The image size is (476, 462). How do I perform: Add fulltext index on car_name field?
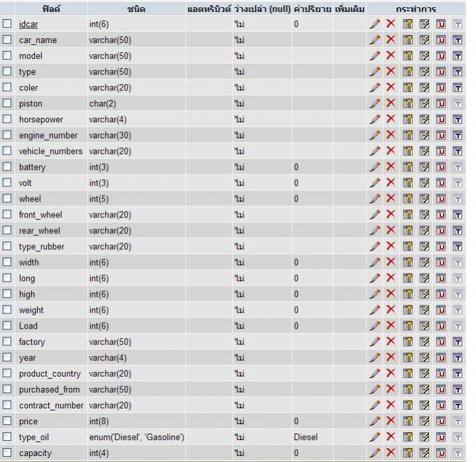[x=457, y=40]
